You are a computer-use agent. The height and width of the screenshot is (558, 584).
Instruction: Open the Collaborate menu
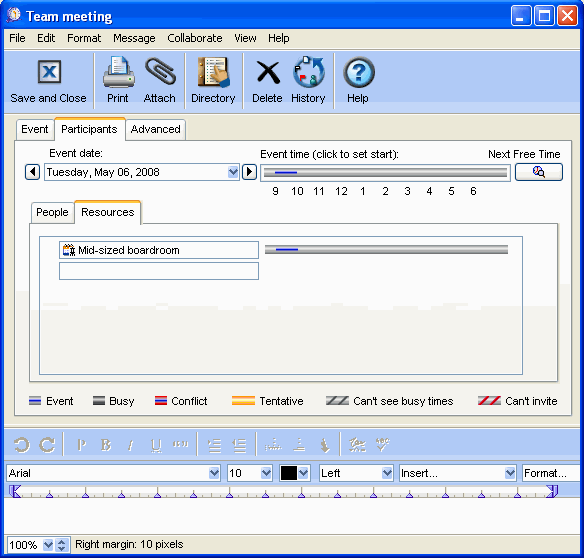tap(194, 38)
